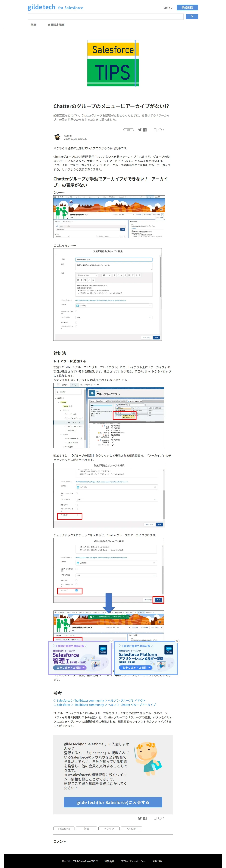Open the グループレイアウト help link

coord(99,701)
